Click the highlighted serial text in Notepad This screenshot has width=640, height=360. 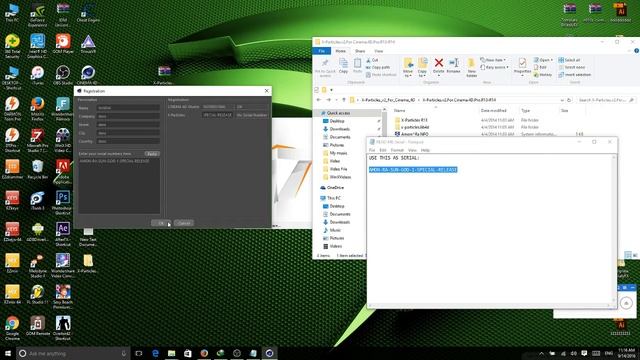(x=413, y=170)
